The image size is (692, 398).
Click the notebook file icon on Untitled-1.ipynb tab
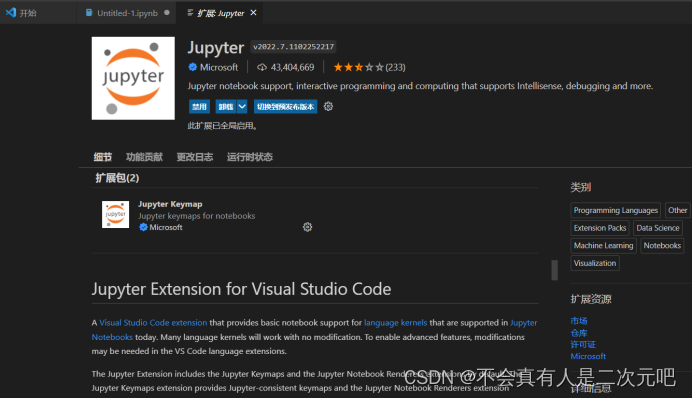click(x=89, y=13)
